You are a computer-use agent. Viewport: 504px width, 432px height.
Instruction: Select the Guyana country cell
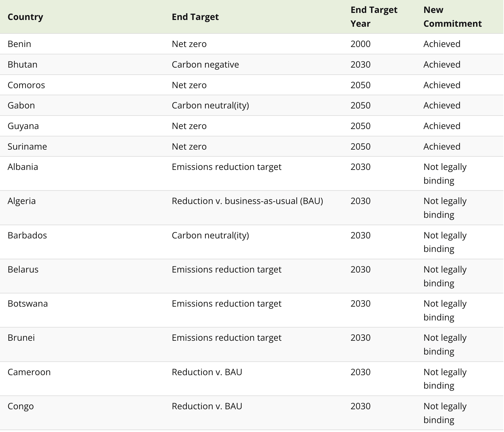pyautogui.click(x=23, y=126)
